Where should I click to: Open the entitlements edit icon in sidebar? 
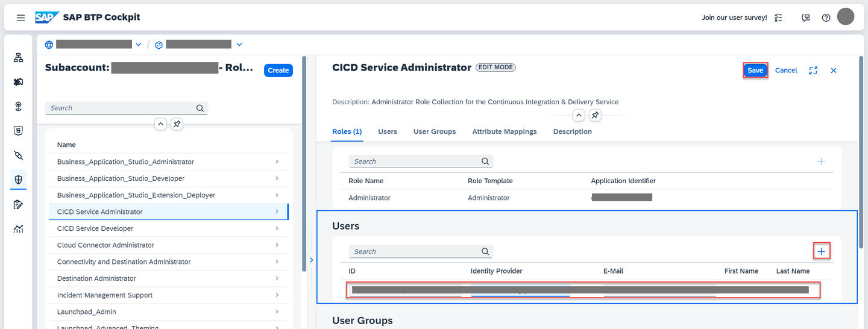click(19, 205)
